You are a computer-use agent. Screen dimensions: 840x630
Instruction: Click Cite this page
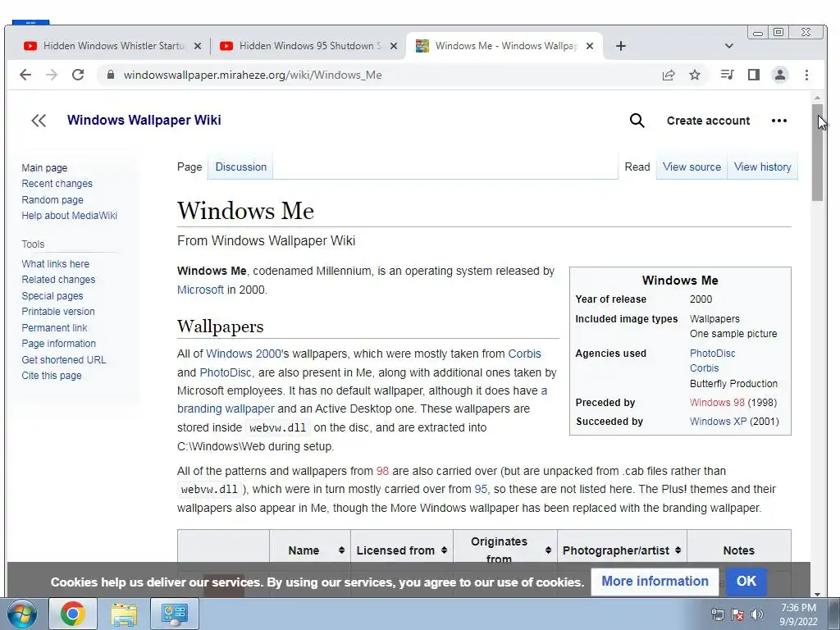[52, 376]
